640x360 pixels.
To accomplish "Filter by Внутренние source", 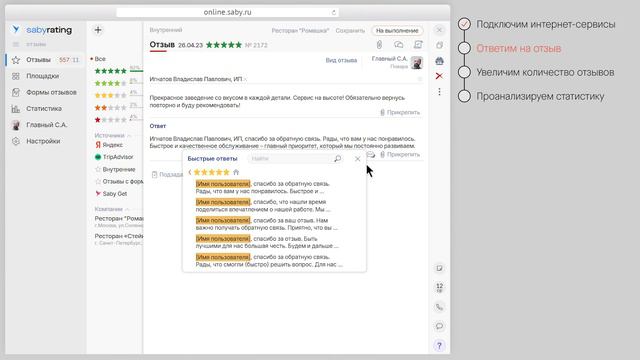I will point(115,169).
